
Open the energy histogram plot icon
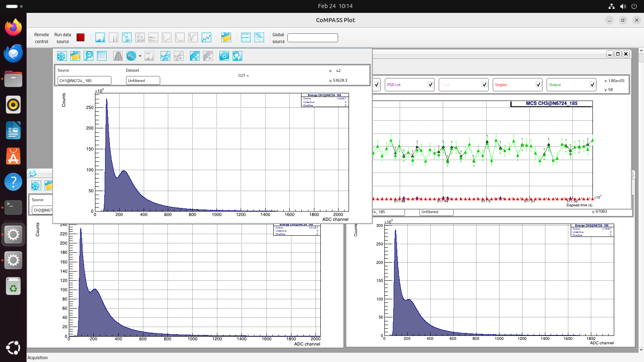pyautogui.click(x=100, y=37)
